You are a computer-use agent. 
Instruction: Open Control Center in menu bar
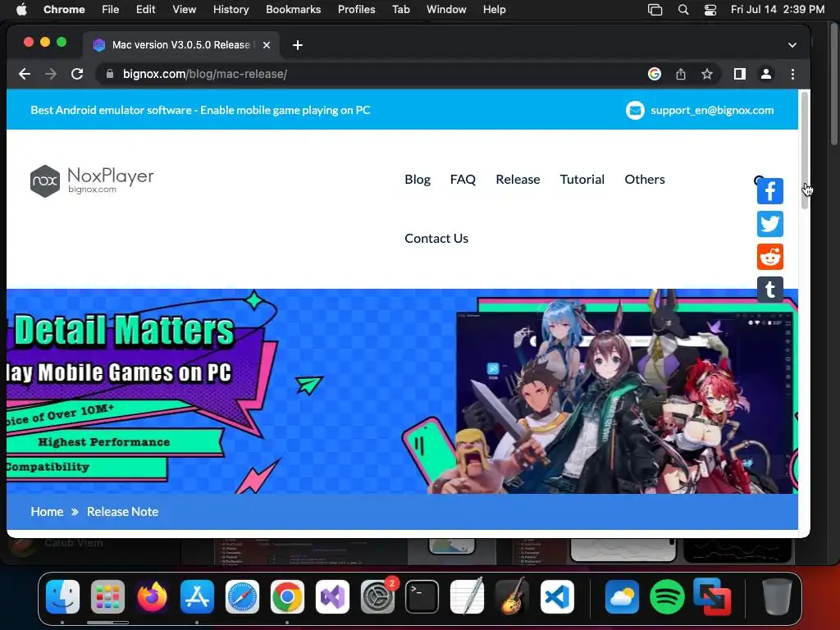(x=710, y=10)
